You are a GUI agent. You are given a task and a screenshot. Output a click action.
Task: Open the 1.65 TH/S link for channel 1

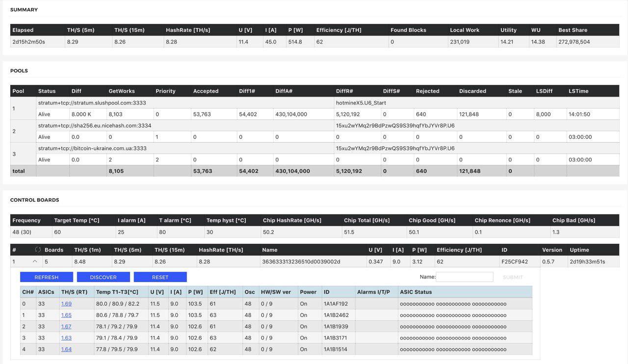(66, 315)
